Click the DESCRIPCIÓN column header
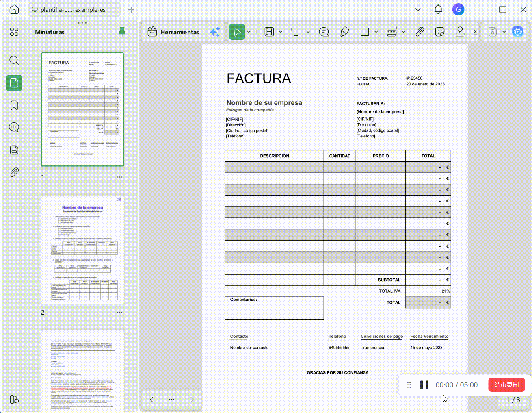Screen dimensions: 532x413 tap(275, 156)
